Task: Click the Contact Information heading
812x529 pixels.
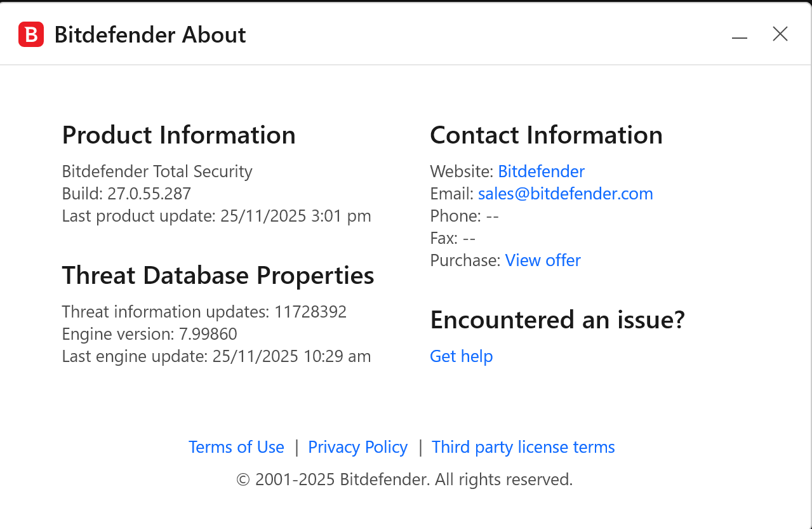Action: pyautogui.click(x=546, y=135)
